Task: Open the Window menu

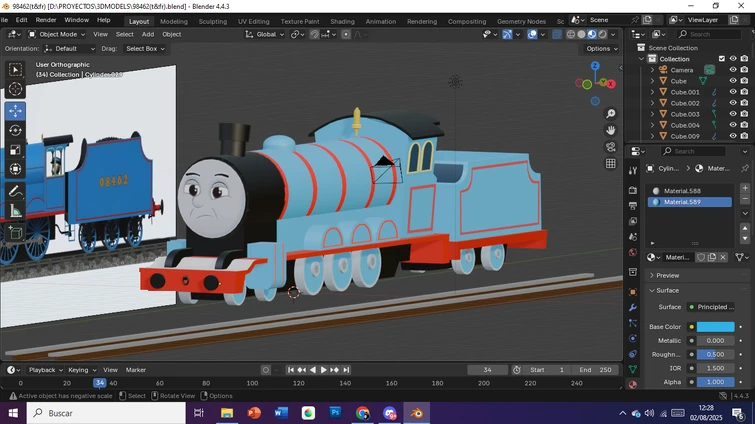Action: point(77,20)
